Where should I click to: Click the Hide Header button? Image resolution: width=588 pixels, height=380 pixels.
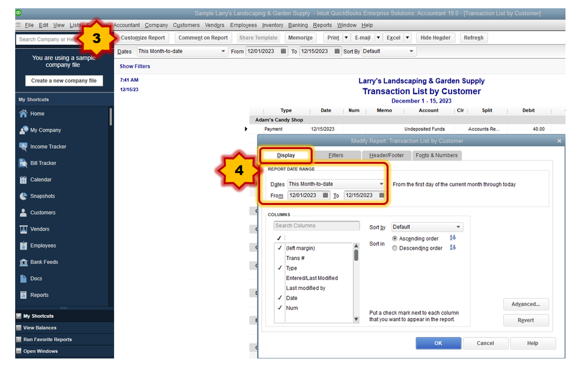click(x=436, y=38)
